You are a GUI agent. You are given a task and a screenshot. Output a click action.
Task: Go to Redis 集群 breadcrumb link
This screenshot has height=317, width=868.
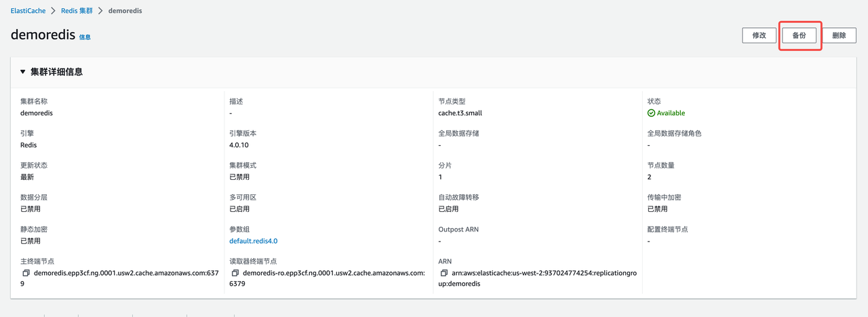75,11
